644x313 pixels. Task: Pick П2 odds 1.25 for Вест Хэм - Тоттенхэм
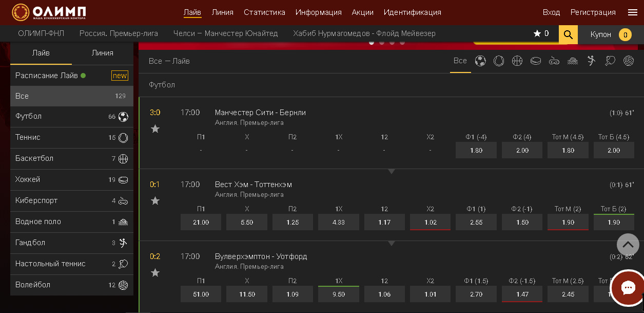[292, 223]
